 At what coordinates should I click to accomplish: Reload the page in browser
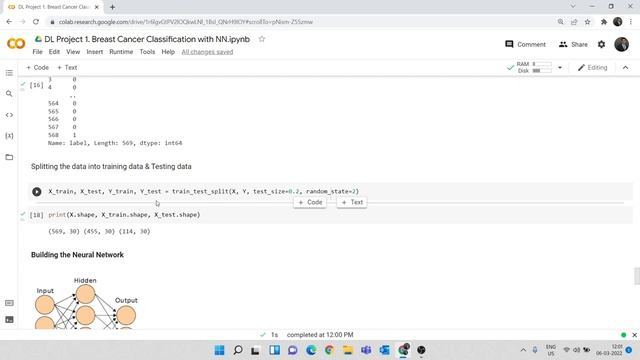pos(36,22)
